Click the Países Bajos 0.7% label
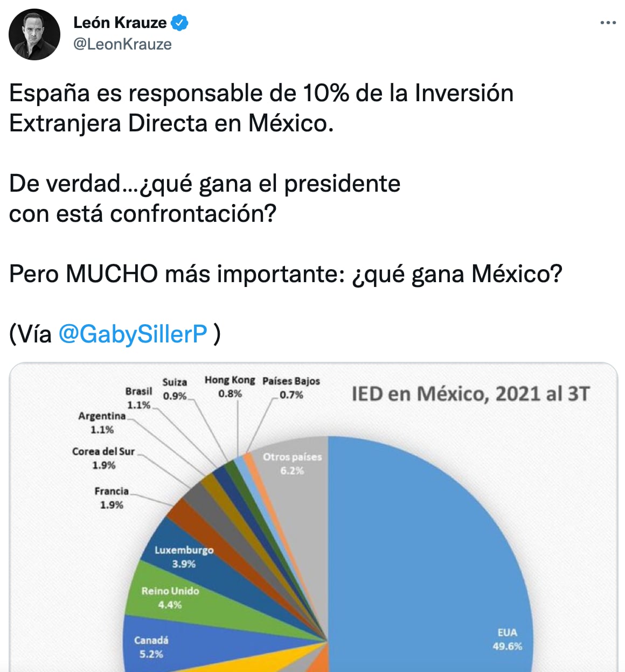 pos(291,388)
